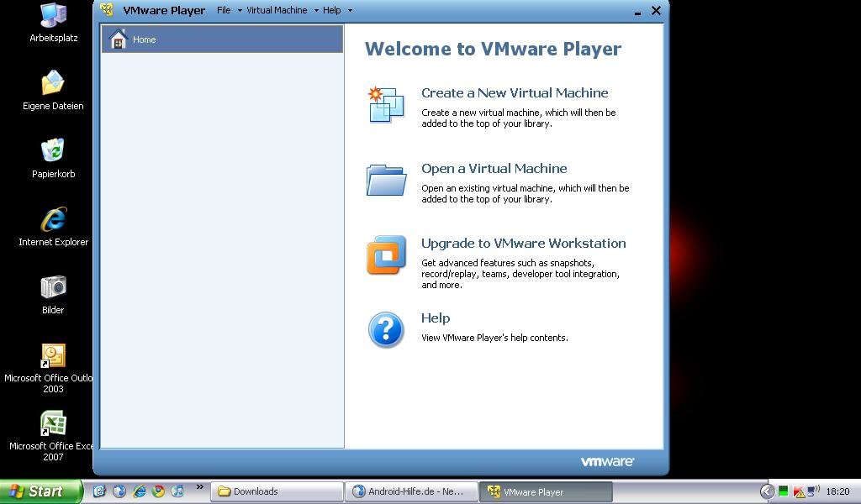This screenshot has height=504, width=861.
Task: Click the Welcome to VMware Player heading
Action: click(493, 49)
